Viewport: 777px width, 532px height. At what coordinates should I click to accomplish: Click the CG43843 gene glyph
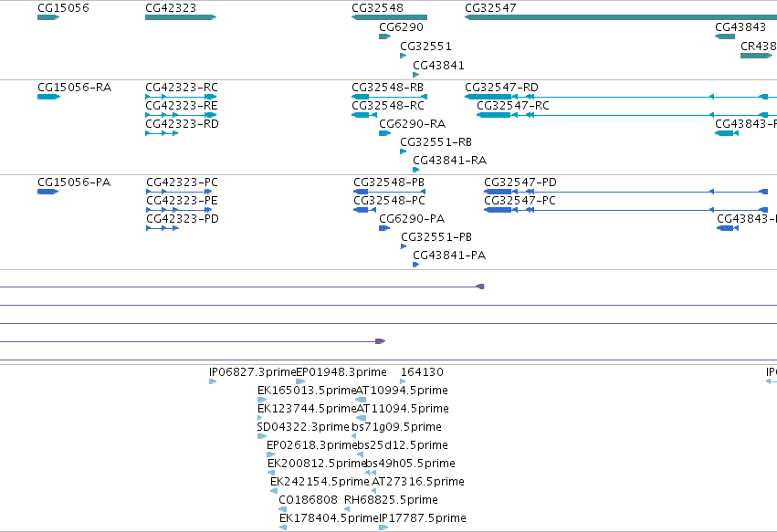(725, 37)
